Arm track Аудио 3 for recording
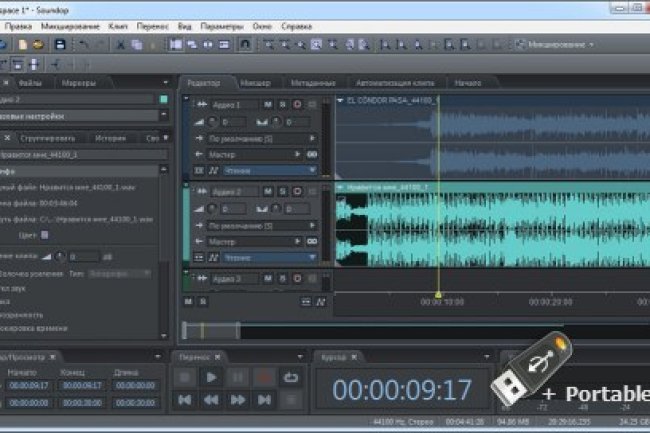650x433 pixels. (297, 278)
